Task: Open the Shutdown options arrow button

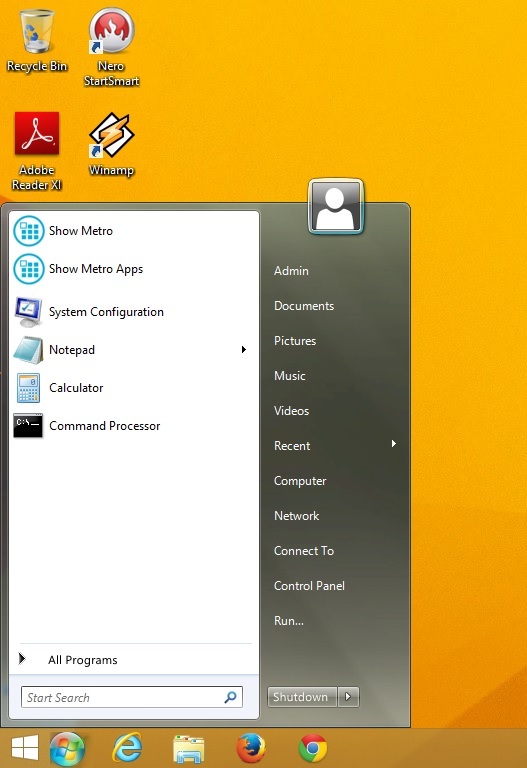Action: [348, 696]
